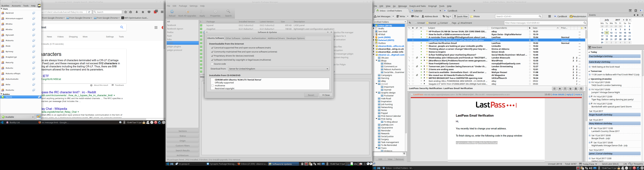Uncheck Canonical-supported software (main) checkbox
The width and height of the screenshot is (644, 170).
[x=212, y=48]
